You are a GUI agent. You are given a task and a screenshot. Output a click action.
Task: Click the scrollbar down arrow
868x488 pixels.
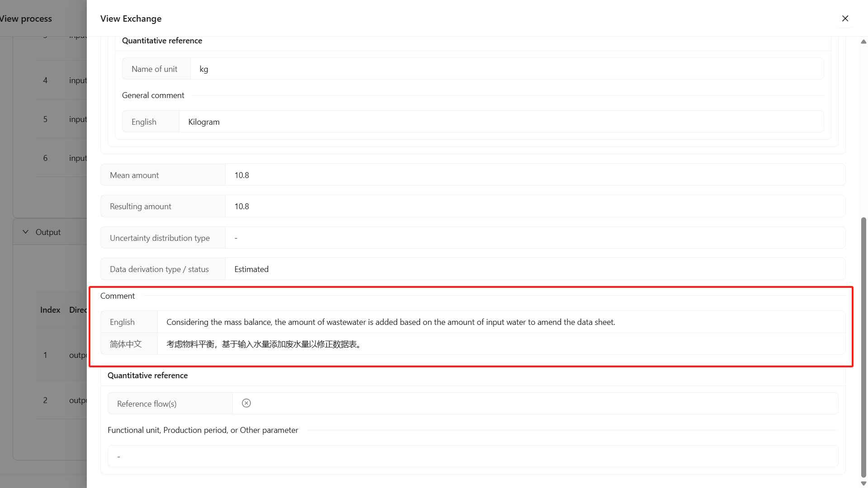point(863,483)
